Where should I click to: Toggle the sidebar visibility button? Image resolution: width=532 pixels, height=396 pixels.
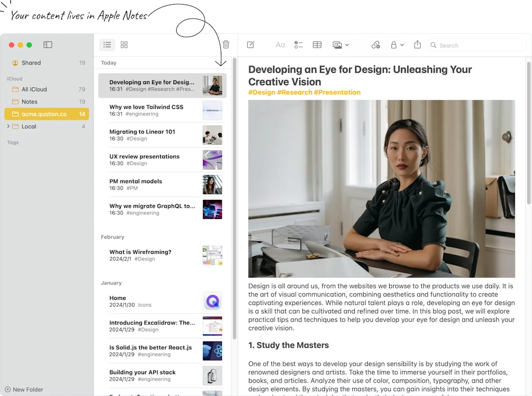(x=48, y=45)
